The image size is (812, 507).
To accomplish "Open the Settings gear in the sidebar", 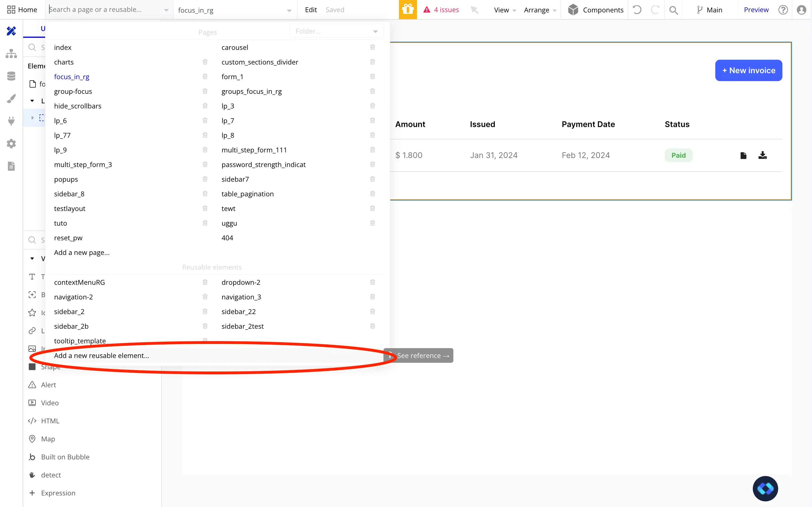I will click(x=11, y=144).
